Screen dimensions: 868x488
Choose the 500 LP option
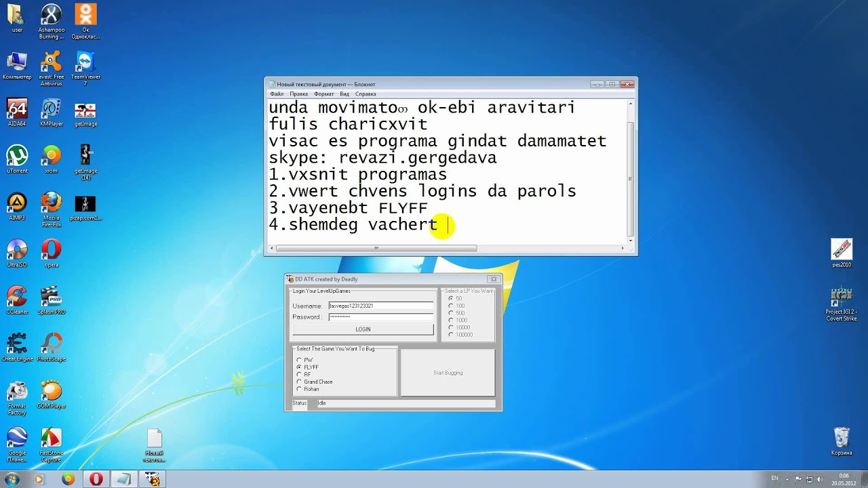(451, 313)
